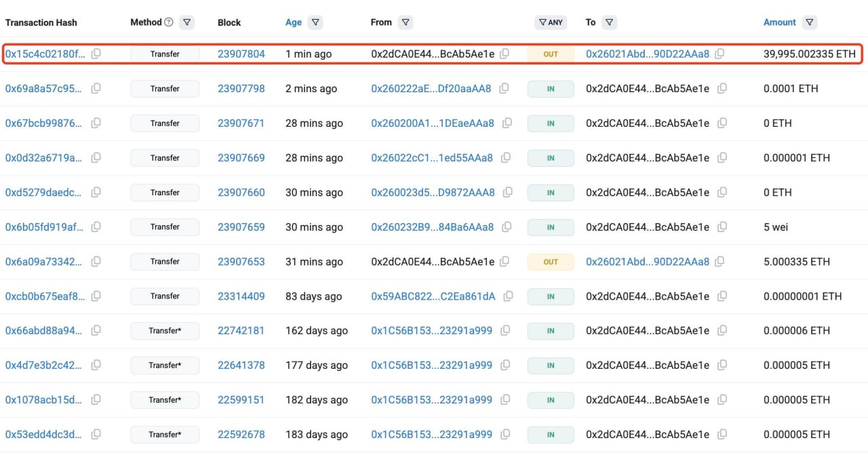This screenshot has width=868, height=455.
Task: Open the To address filter
Action: pyautogui.click(x=609, y=22)
